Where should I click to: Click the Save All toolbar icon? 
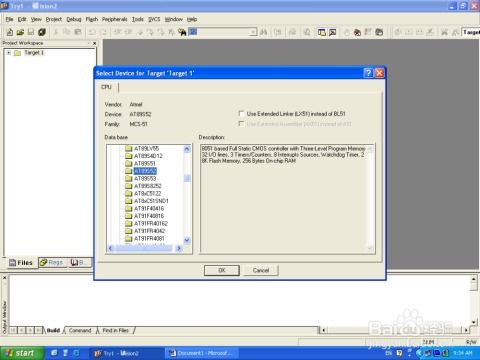tap(42, 32)
